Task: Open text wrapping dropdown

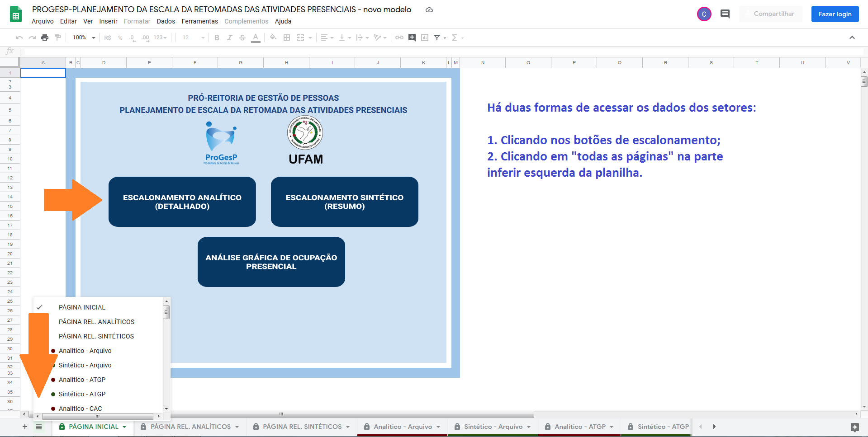Action: [362, 38]
